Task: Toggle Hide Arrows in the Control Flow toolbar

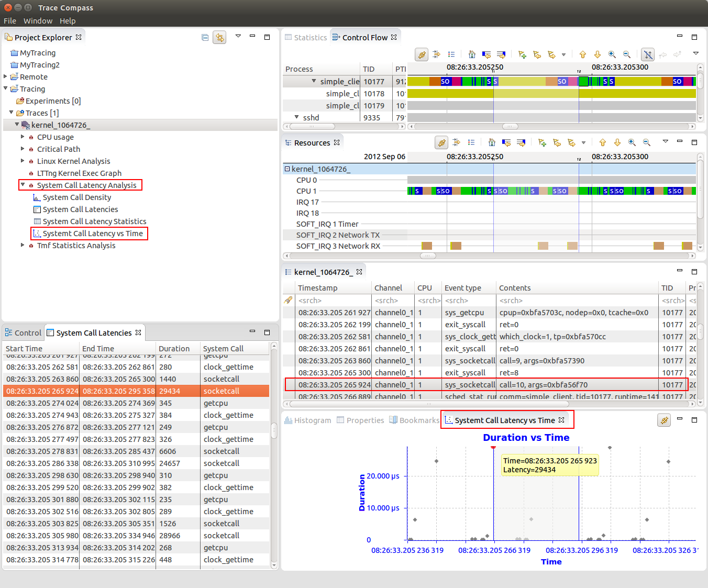Action: [647, 54]
